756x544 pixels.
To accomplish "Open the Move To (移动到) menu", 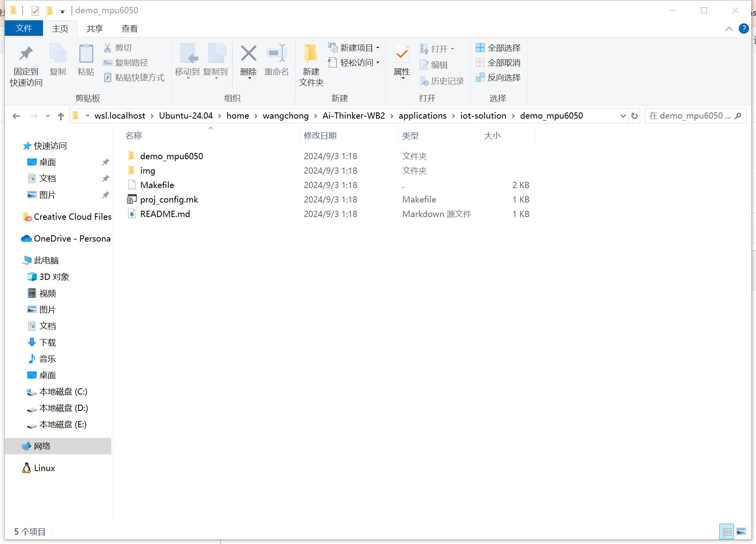I will point(187,61).
